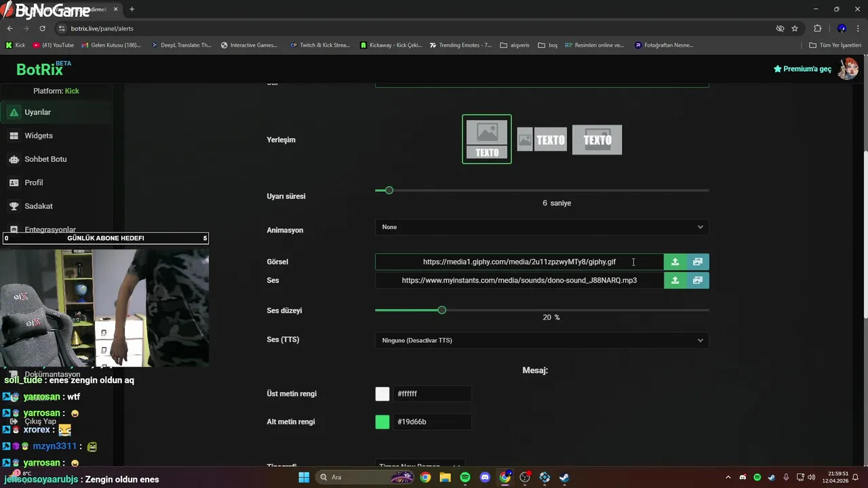
Task: Click the taskbar Ara search box
Action: pyautogui.click(x=364, y=477)
